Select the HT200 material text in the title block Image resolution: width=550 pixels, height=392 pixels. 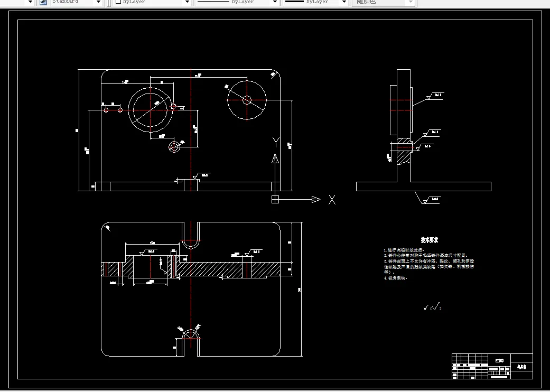click(499, 360)
